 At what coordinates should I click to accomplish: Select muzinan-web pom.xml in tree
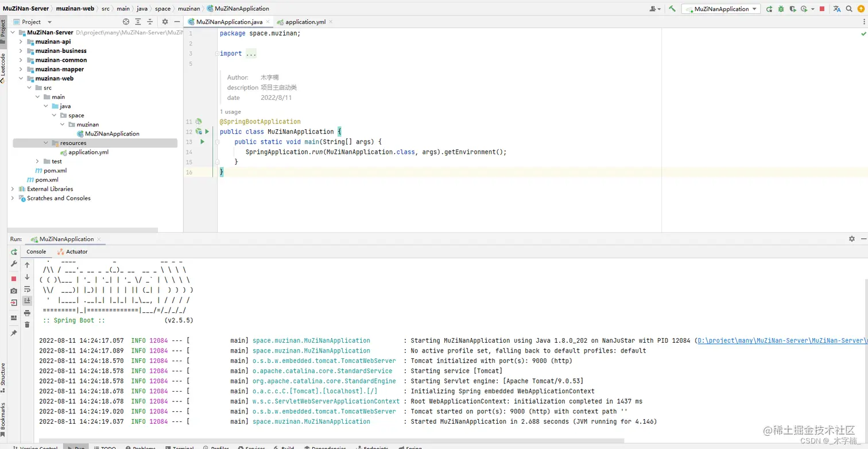pos(51,171)
